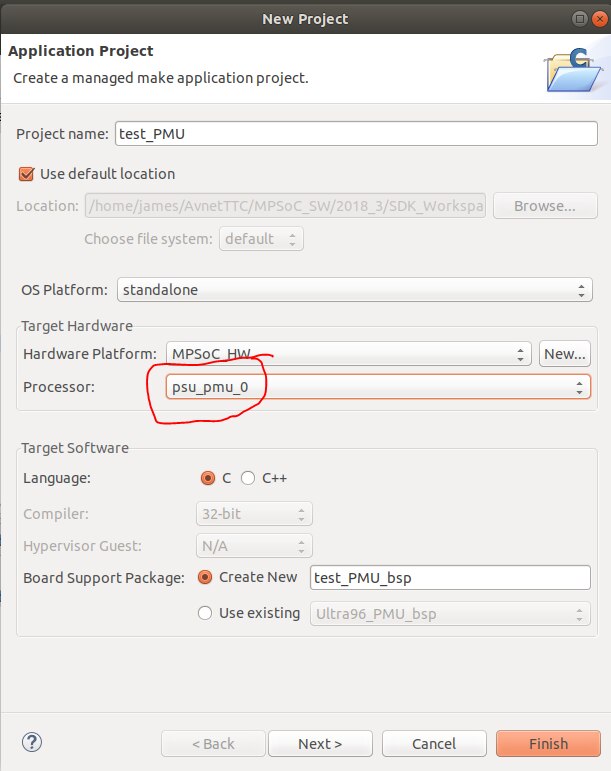Click the help question mark icon

tap(30, 743)
